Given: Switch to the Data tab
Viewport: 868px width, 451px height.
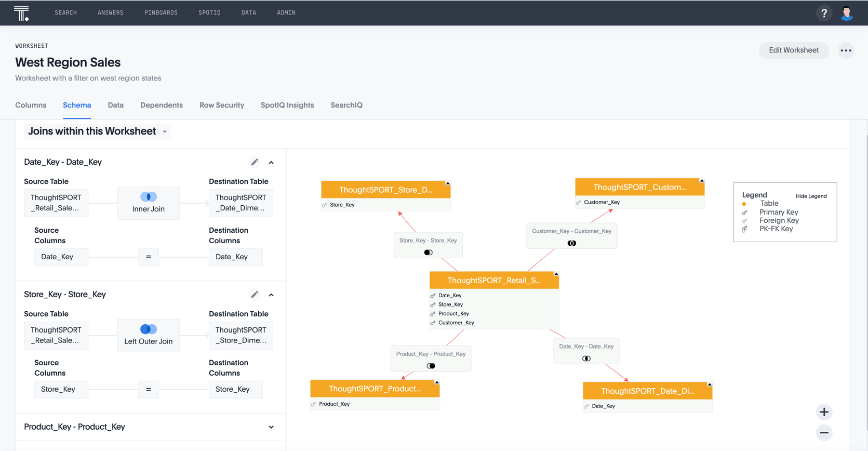Looking at the screenshot, I should pos(116,105).
